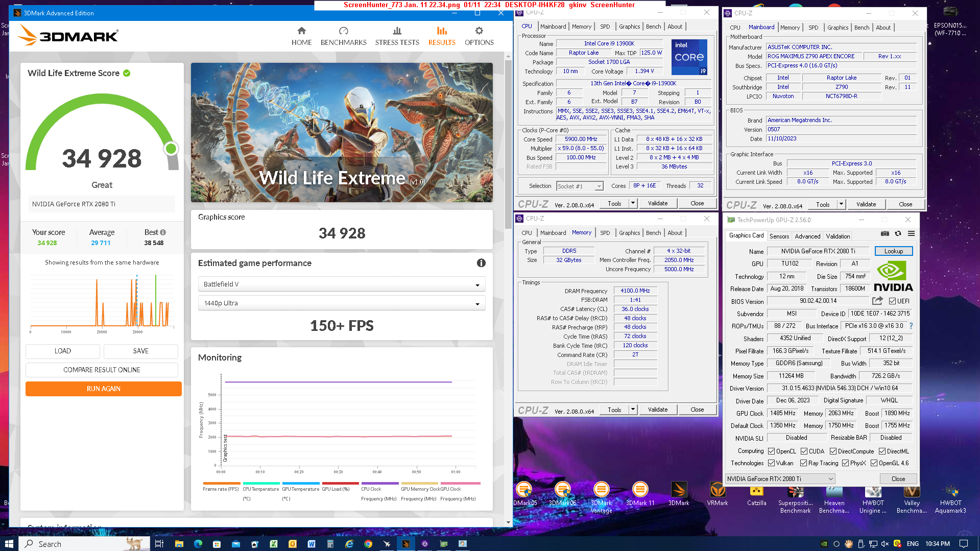Click Windows taskbar Search box

coord(85,544)
